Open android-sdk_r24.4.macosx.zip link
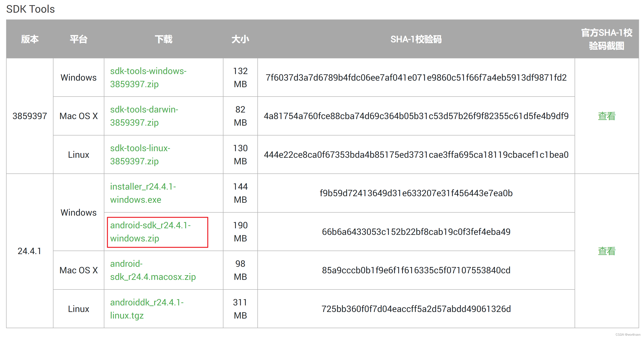Image resolution: width=644 pixels, height=338 pixels. point(153,270)
